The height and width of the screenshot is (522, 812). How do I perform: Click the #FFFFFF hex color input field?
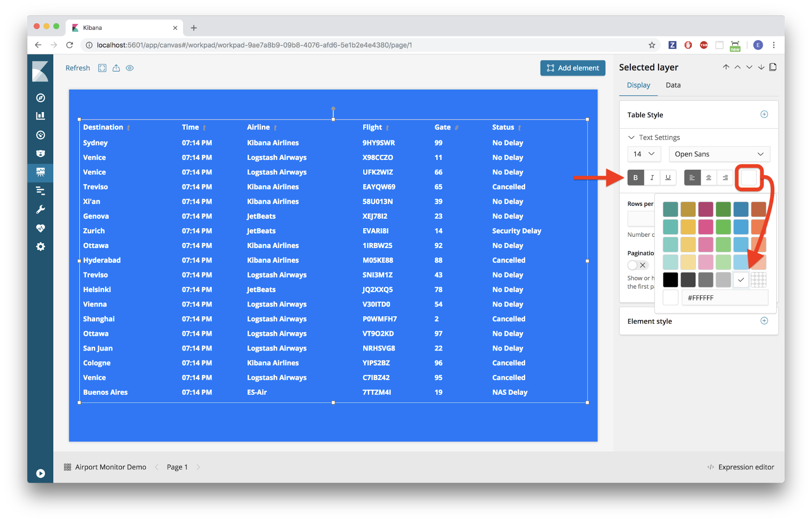(x=725, y=298)
